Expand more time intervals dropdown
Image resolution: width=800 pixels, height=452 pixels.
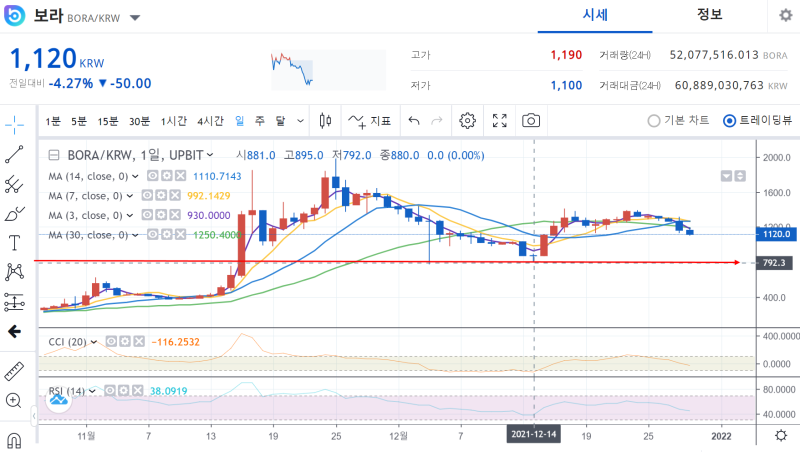tap(301, 121)
